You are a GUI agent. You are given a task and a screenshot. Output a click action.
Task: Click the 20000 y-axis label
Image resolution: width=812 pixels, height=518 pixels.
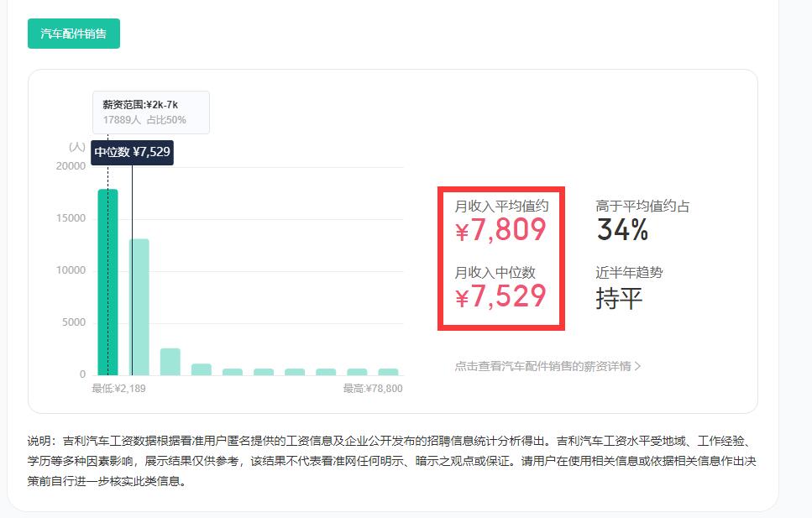(x=71, y=165)
